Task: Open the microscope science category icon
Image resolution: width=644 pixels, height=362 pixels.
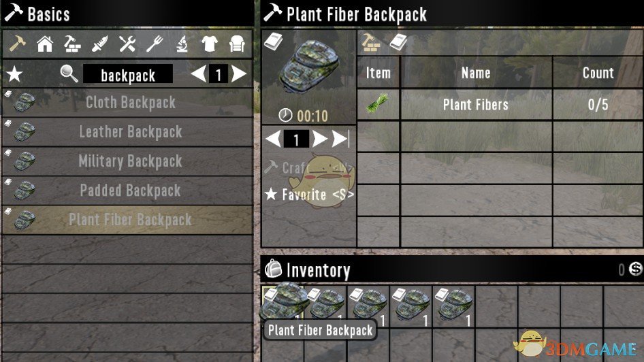Action: [182, 44]
